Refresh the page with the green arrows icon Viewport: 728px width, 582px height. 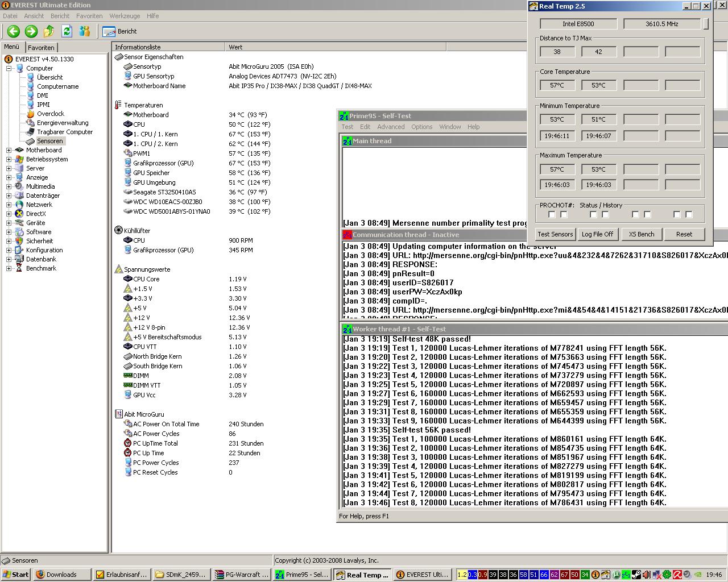(67, 31)
